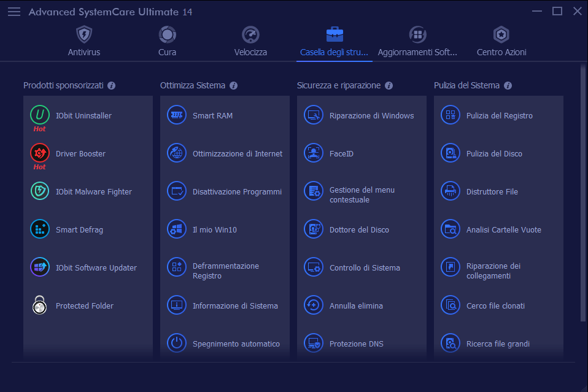Open Informazione di Sistema icon
This screenshot has width=588, height=392.
177,305
